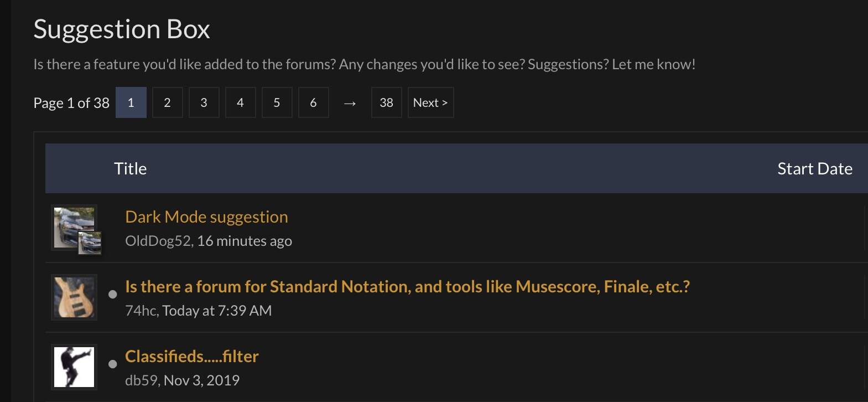Click the Next > page button
This screenshot has height=402, width=868.
pos(430,102)
